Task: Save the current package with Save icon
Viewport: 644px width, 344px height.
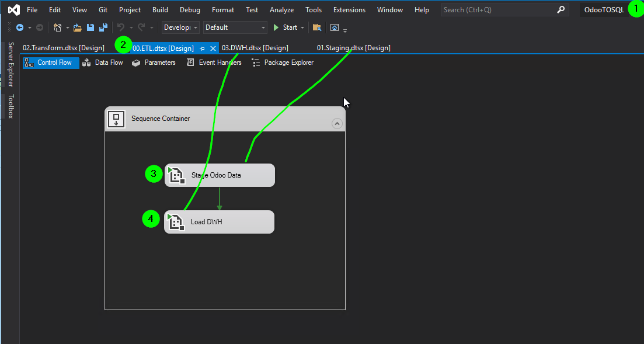Action: point(90,27)
